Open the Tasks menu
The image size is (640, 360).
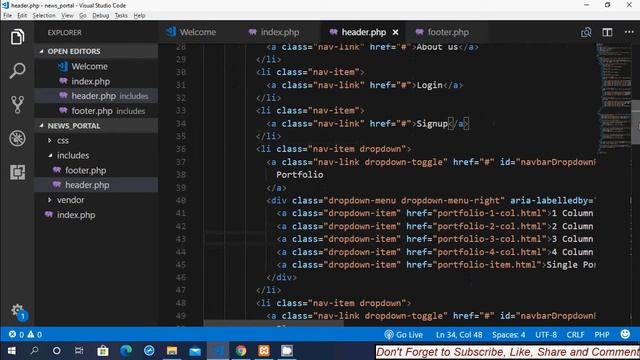[x=121, y=16]
